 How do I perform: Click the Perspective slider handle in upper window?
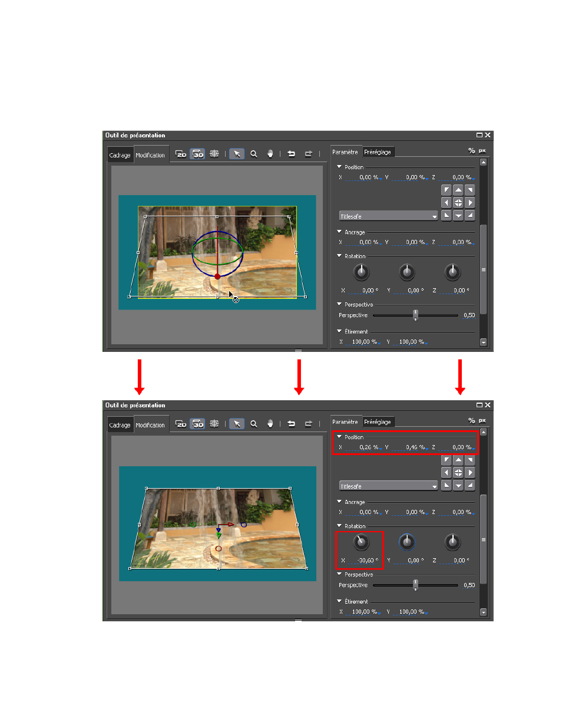click(x=415, y=315)
